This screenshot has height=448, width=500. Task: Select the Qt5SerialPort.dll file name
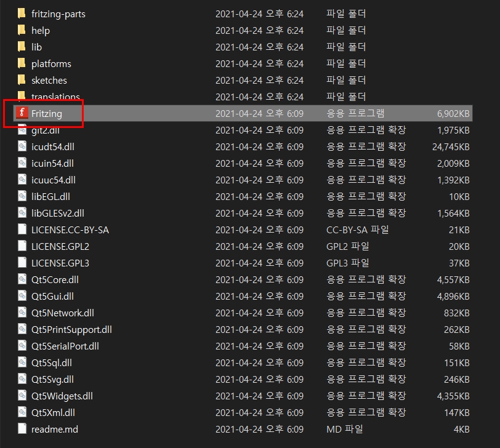tap(65, 346)
